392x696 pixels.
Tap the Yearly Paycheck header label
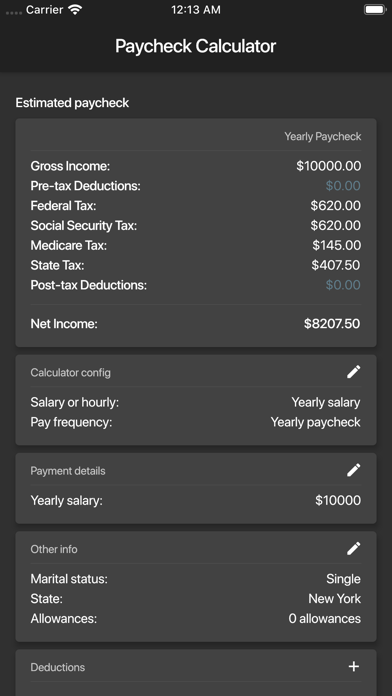pos(323,137)
